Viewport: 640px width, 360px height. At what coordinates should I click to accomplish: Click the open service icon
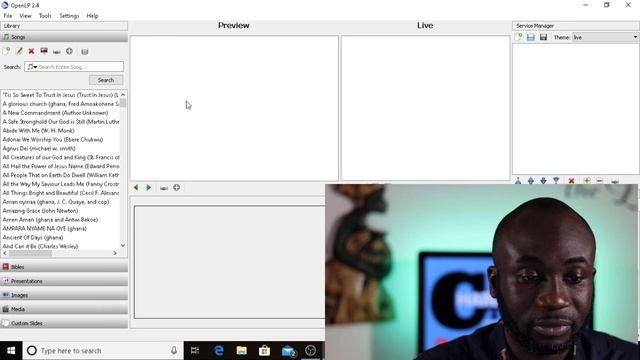[531, 37]
